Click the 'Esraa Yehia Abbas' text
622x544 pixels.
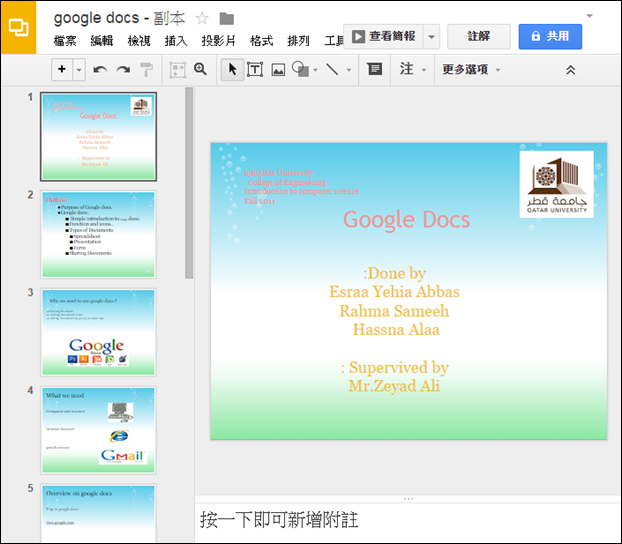(394, 292)
